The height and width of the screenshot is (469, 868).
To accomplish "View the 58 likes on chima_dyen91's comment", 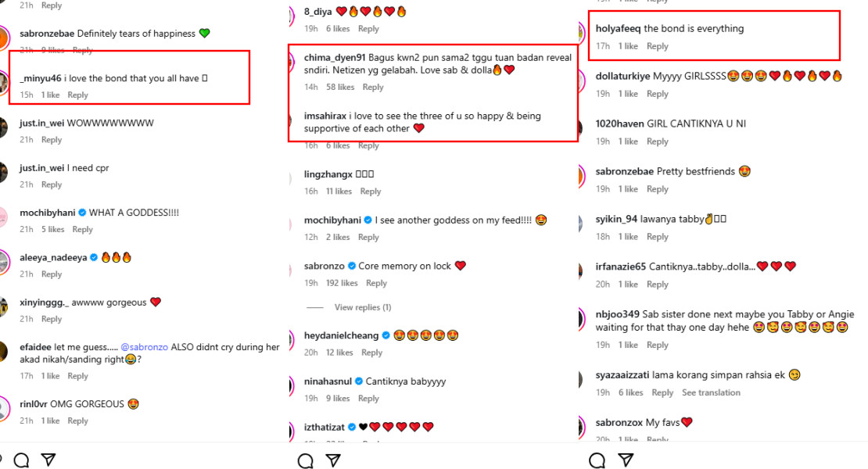I will click(x=340, y=87).
